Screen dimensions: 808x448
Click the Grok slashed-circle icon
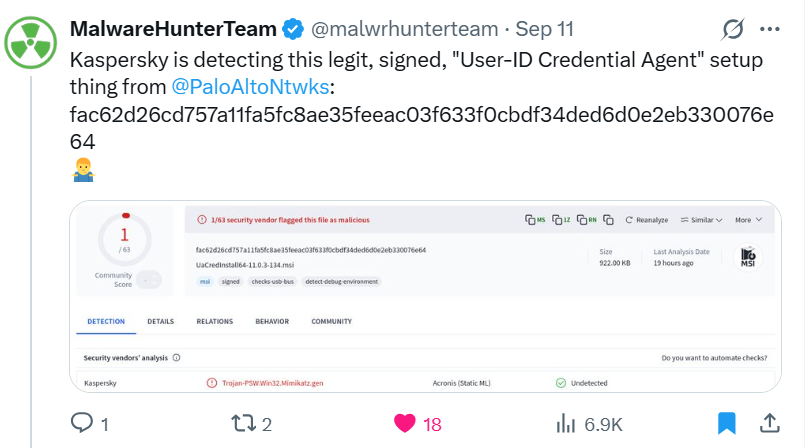[x=732, y=29]
